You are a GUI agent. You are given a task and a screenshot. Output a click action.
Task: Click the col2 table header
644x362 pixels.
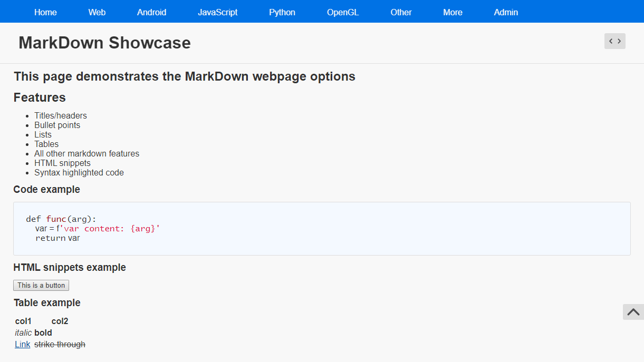60,321
